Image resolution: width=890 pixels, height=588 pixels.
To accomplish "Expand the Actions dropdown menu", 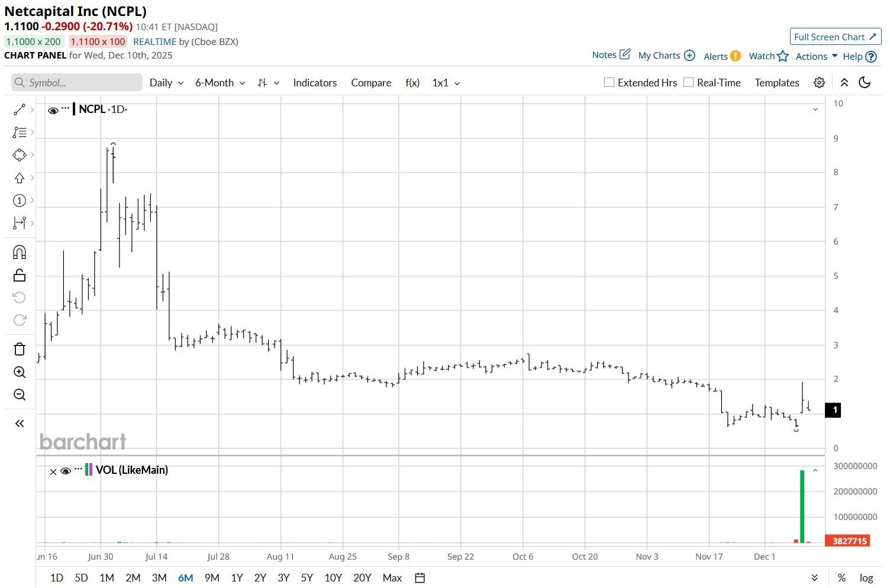I will [817, 56].
